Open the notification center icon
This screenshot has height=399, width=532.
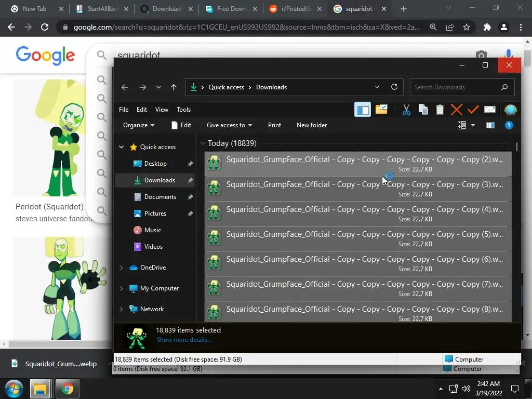pos(515,389)
